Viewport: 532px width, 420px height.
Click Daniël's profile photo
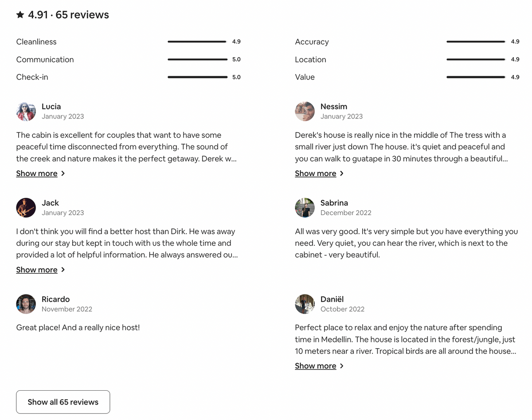[305, 304]
